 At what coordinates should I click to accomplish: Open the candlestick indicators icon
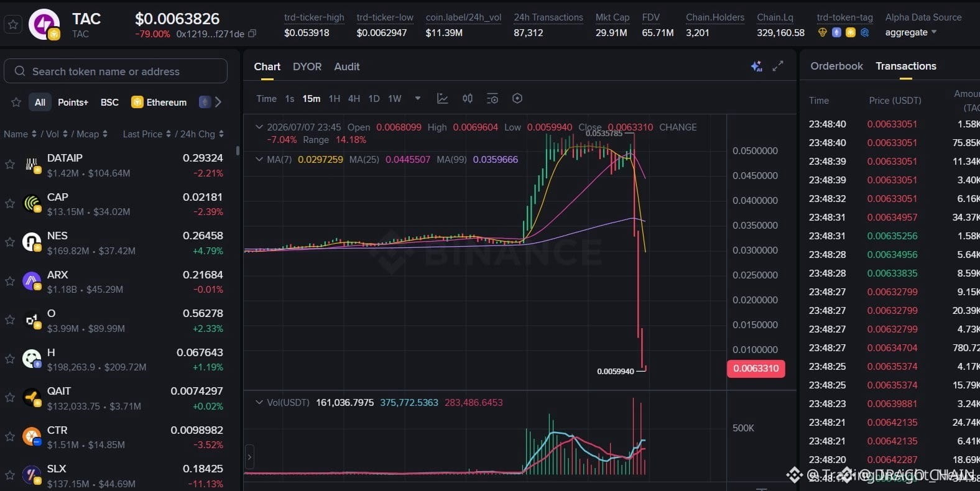(468, 98)
